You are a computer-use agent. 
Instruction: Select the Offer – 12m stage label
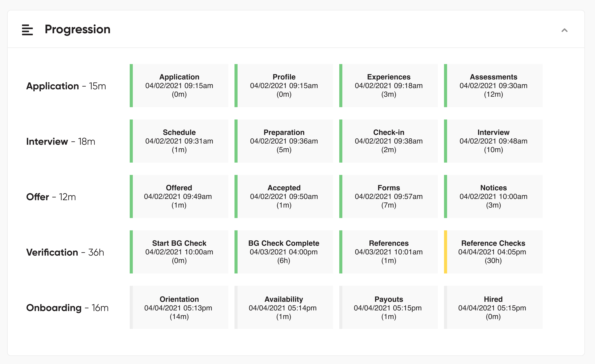tap(51, 197)
